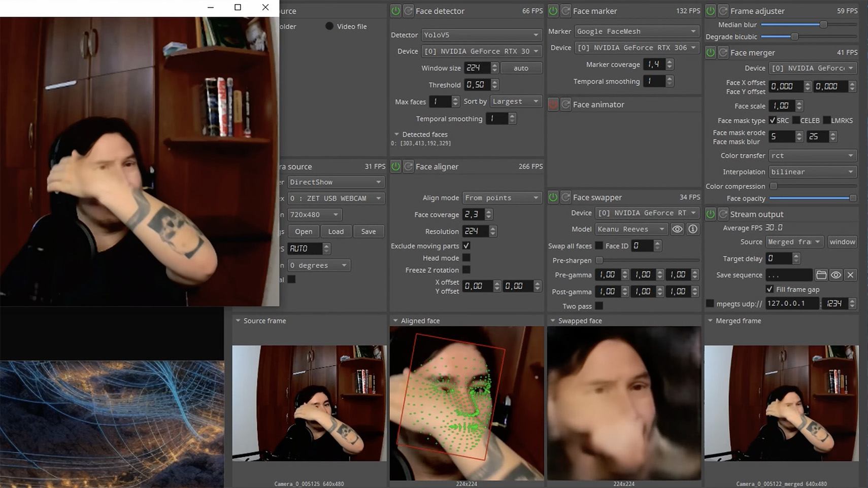This screenshot has width=868, height=488.
Task: Reset Face detector settings with refresh icon
Action: coord(408,11)
